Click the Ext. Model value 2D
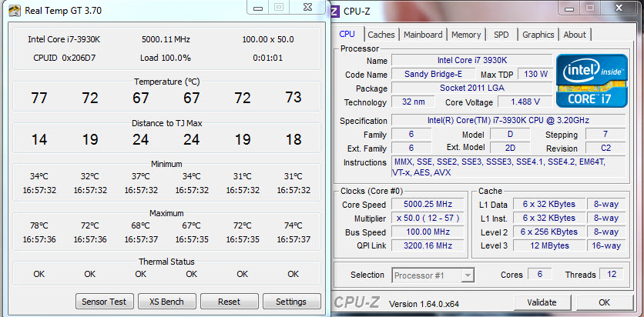644x317 pixels. pos(510,148)
